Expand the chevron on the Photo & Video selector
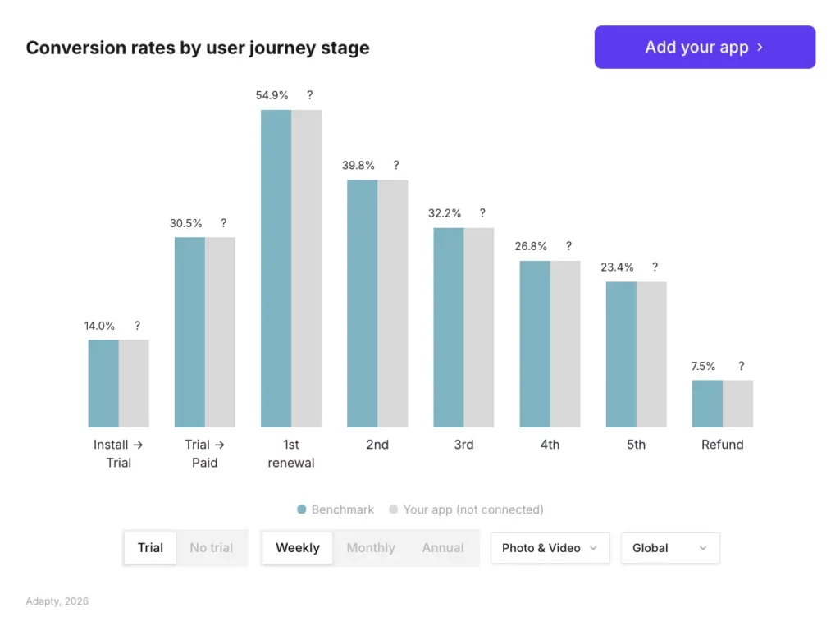This screenshot has height=635, width=840. tap(593, 548)
